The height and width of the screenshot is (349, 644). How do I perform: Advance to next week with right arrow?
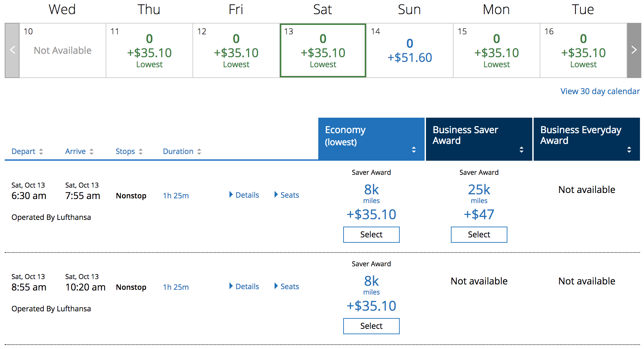coord(634,50)
